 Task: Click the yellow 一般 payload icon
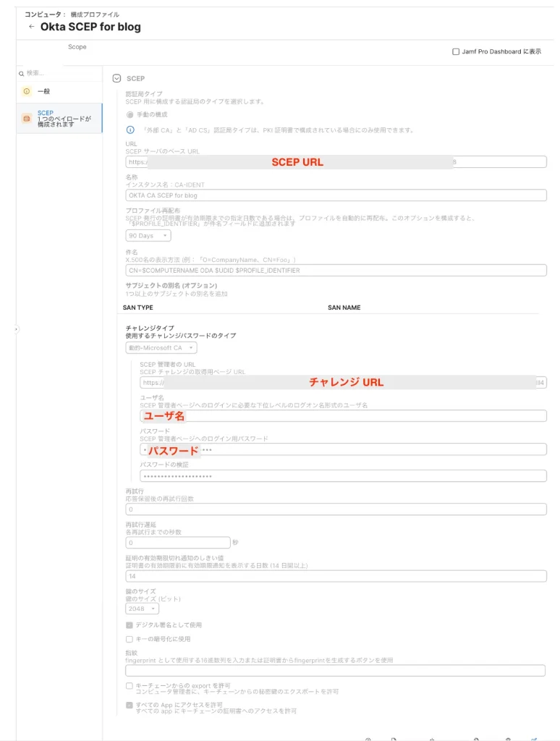click(x=27, y=91)
